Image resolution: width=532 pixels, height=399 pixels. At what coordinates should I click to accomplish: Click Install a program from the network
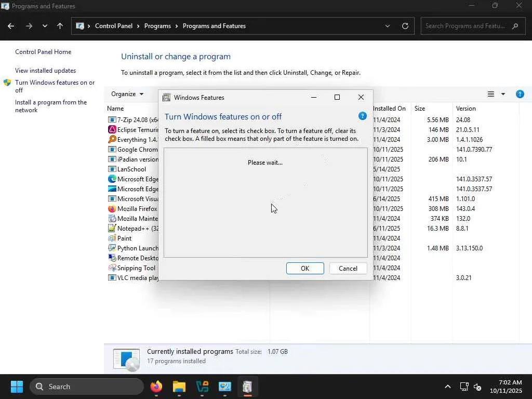point(51,106)
